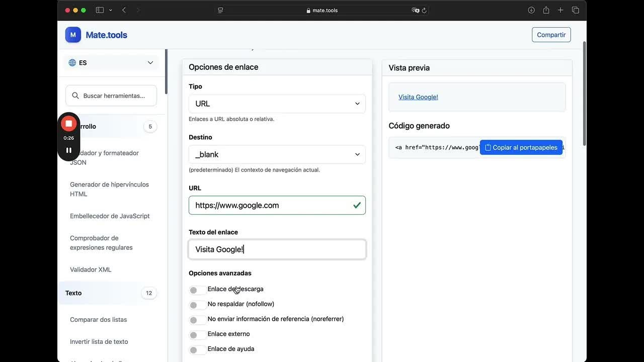Open the Validador XML tool

pos(91,269)
